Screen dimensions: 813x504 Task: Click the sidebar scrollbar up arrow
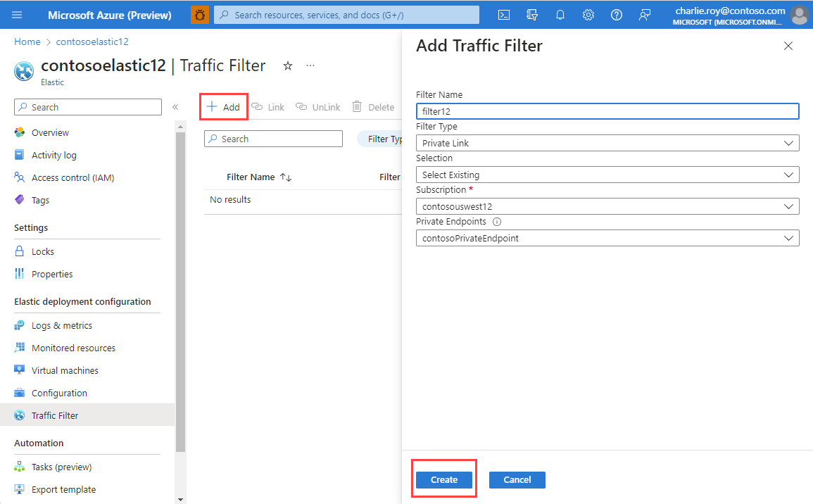point(180,127)
